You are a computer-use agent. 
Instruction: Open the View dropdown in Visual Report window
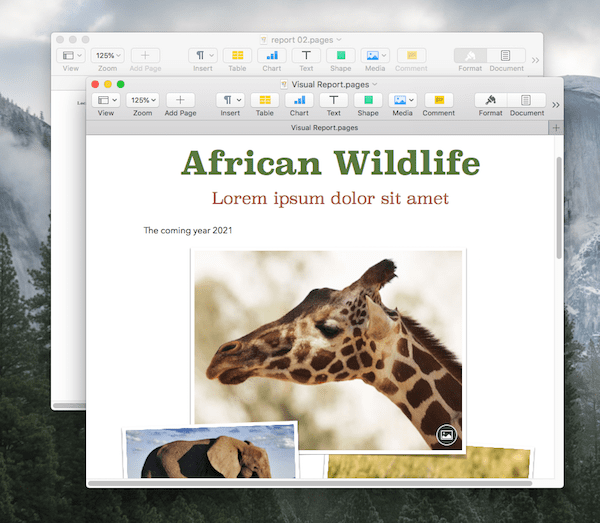click(x=105, y=100)
